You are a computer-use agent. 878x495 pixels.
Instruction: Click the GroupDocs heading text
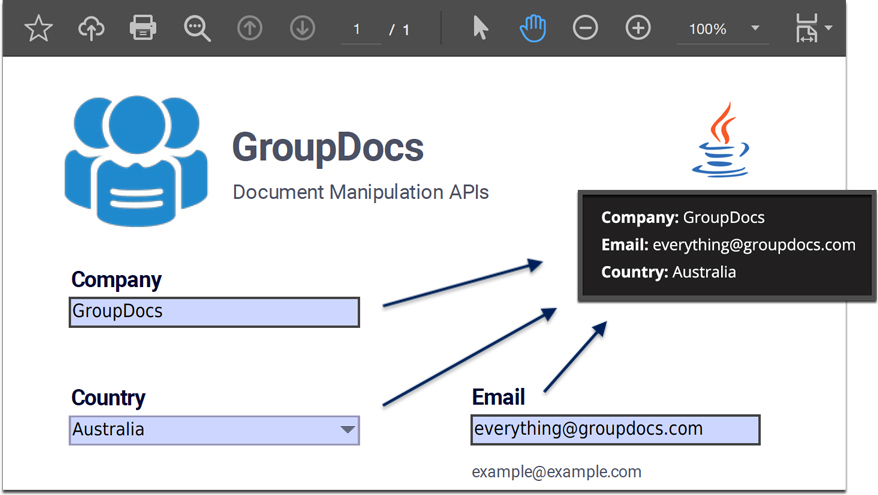(x=328, y=148)
